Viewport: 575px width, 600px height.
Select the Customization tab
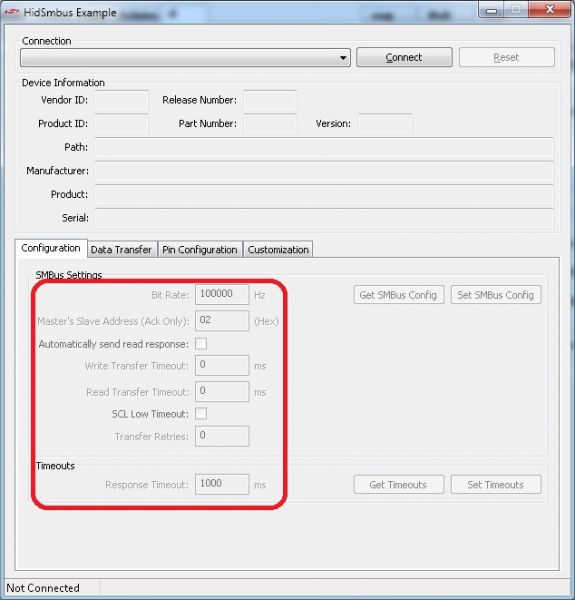pos(278,250)
